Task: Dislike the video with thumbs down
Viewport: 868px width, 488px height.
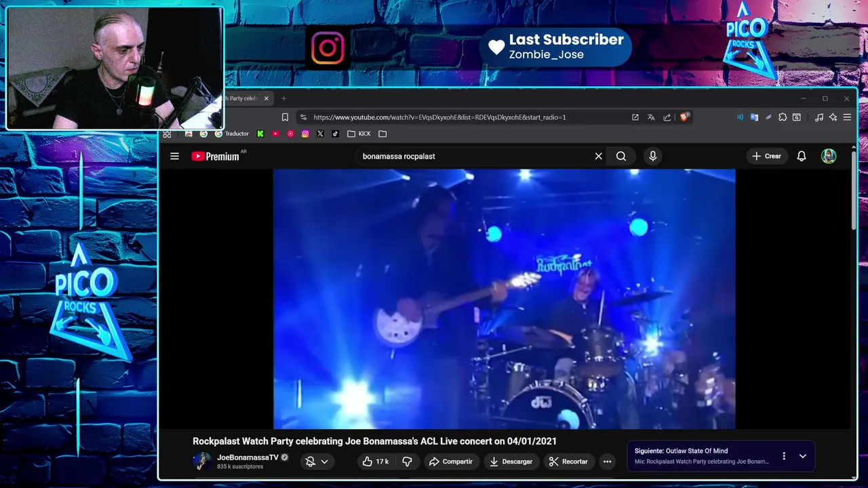Action: [407, 462]
